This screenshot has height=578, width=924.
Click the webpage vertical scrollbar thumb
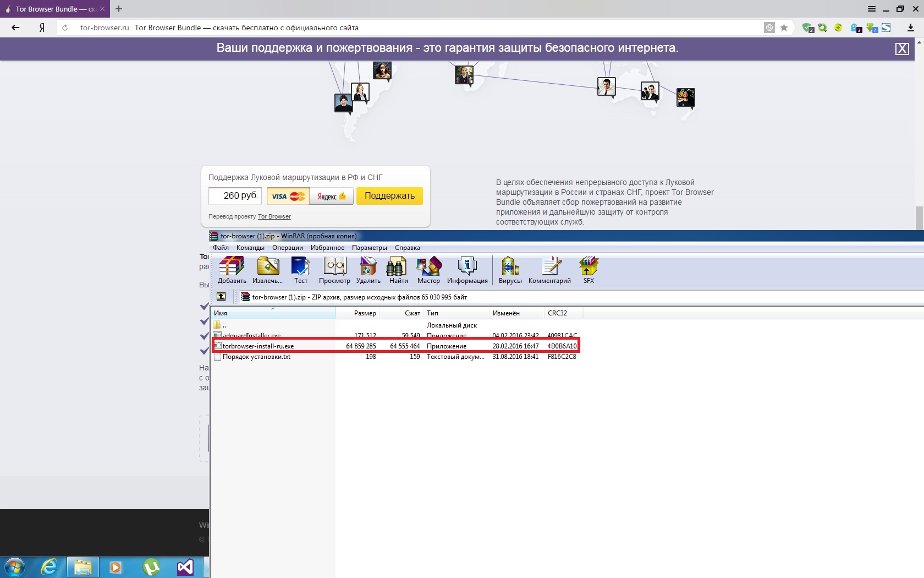pos(919,218)
